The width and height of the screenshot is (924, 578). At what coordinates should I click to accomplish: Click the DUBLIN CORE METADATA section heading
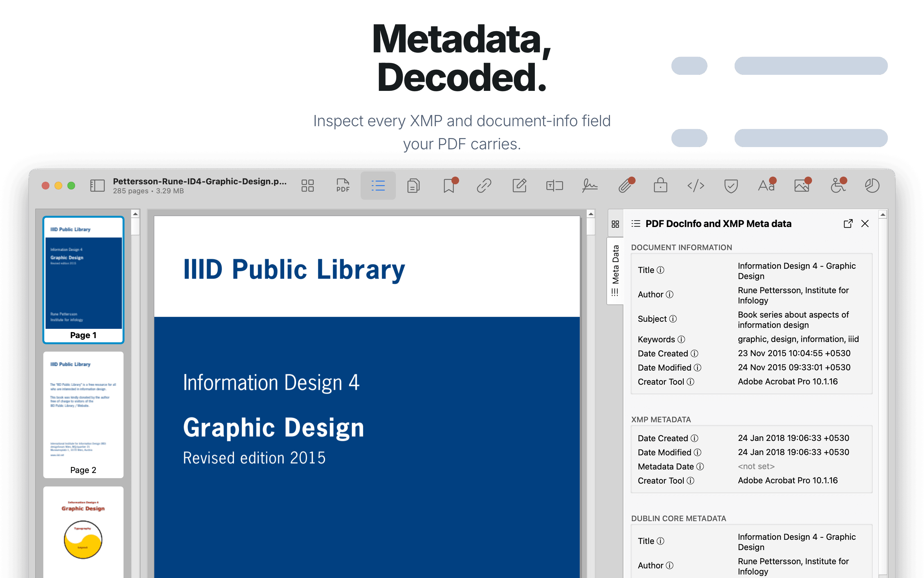[679, 519]
